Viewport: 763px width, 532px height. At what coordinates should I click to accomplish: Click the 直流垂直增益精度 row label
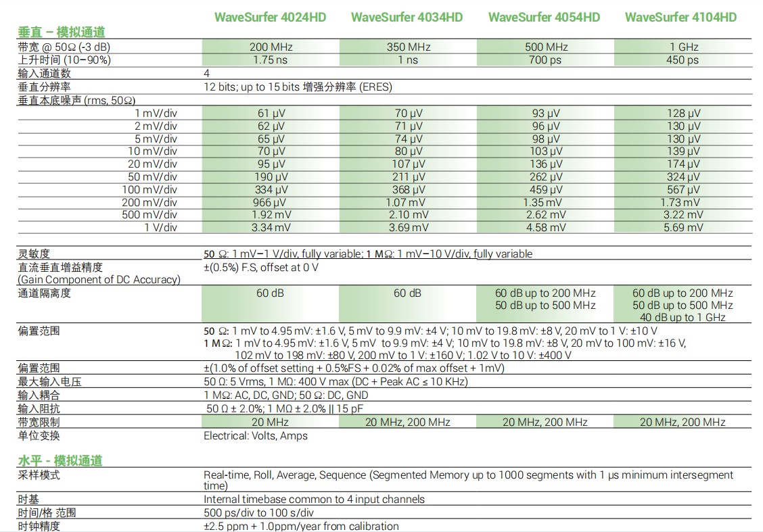[60, 268]
